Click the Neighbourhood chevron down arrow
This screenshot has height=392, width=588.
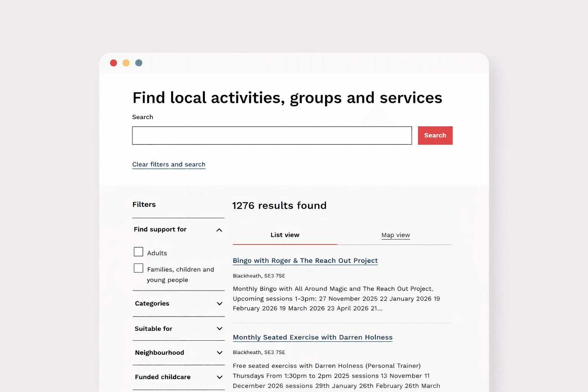219,353
